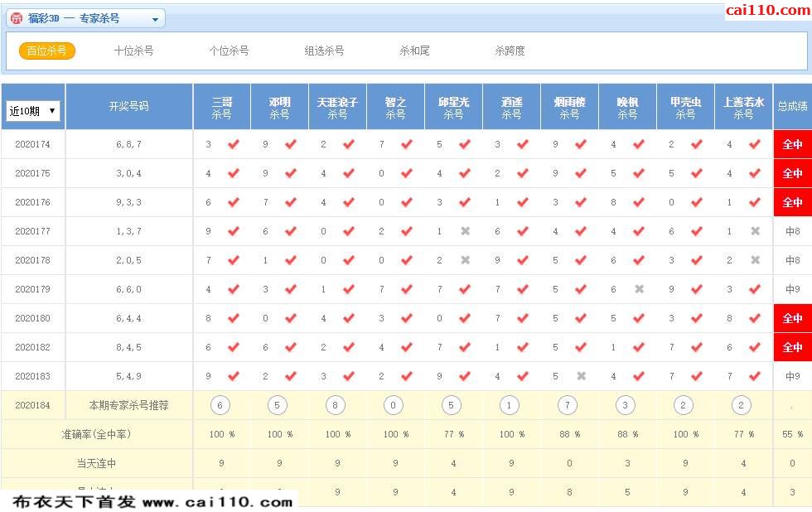
Task: Click the red lottery logo icon
Action: pyautogui.click(x=17, y=18)
